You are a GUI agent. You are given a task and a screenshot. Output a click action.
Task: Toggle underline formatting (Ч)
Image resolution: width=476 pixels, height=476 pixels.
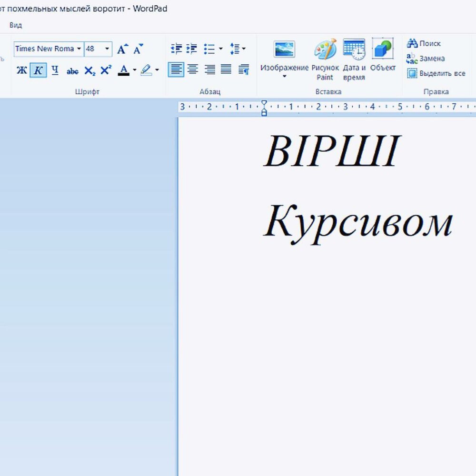[55, 70]
